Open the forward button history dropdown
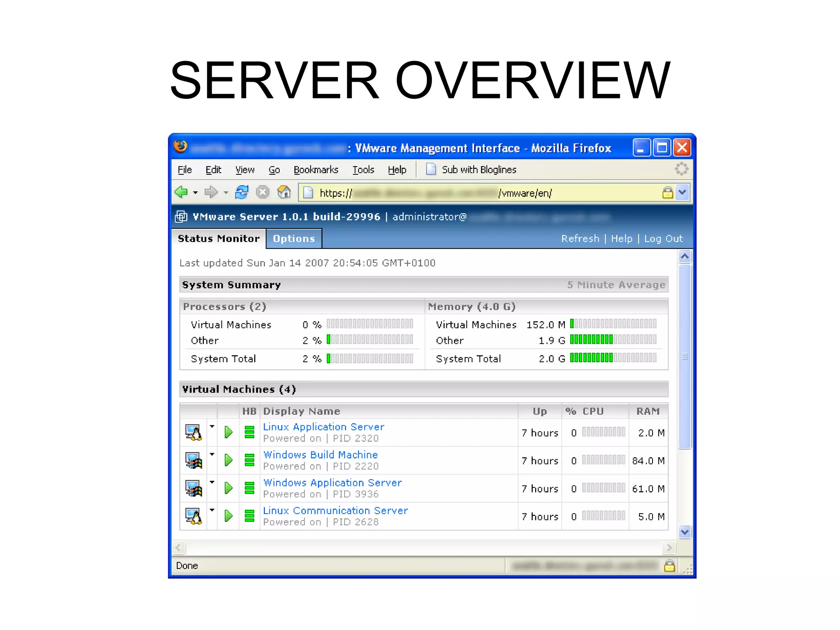840x630 pixels. click(x=226, y=192)
